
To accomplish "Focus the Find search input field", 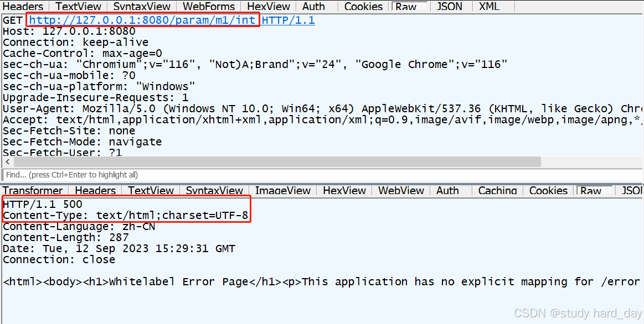I will [x=322, y=175].
